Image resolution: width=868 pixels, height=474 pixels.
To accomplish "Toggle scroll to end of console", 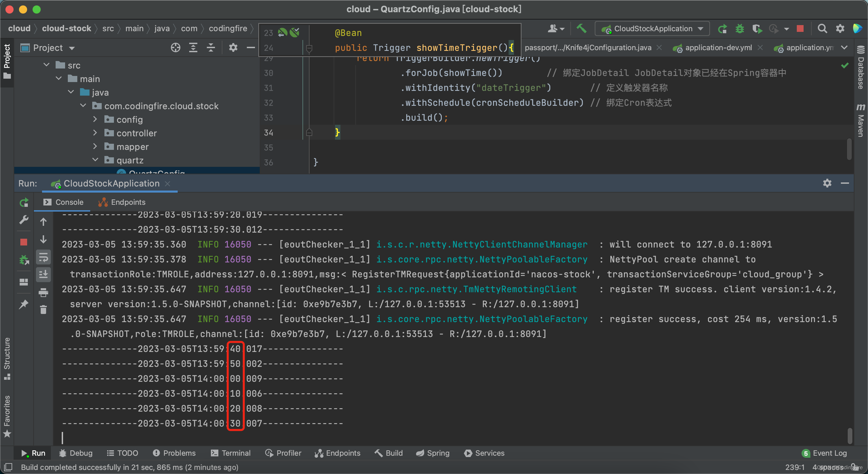I will click(43, 275).
